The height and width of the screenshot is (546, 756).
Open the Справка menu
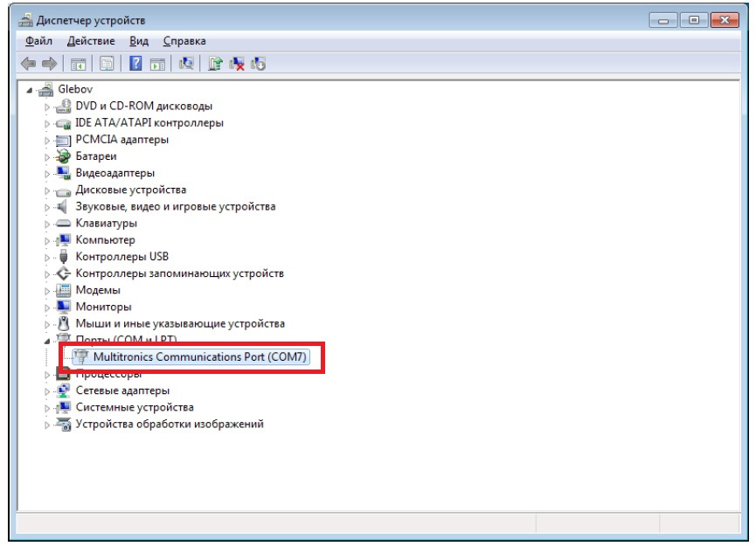tap(184, 41)
